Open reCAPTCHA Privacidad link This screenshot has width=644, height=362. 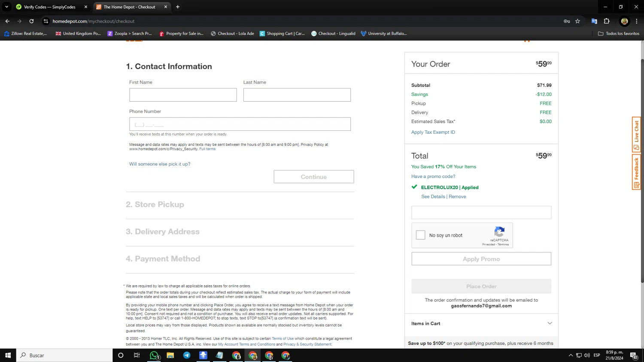488,244
